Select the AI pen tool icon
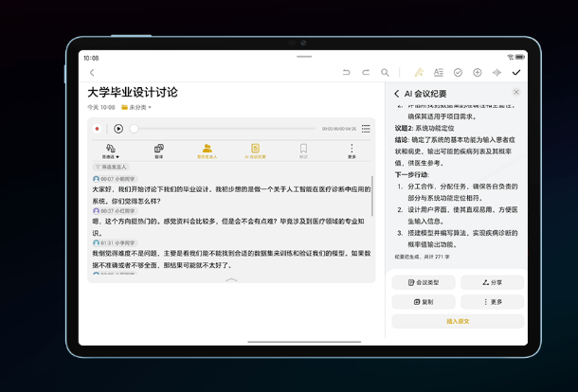The width and height of the screenshot is (578, 392). click(x=419, y=73)
